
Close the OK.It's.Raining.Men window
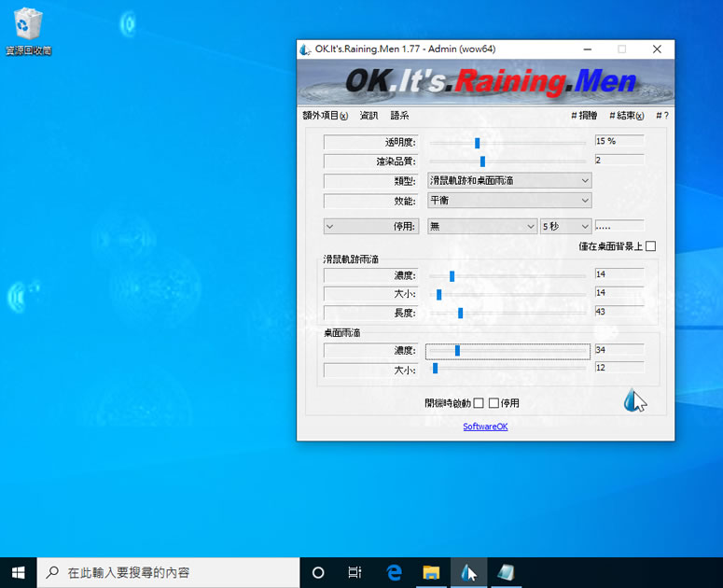point(657,49)
